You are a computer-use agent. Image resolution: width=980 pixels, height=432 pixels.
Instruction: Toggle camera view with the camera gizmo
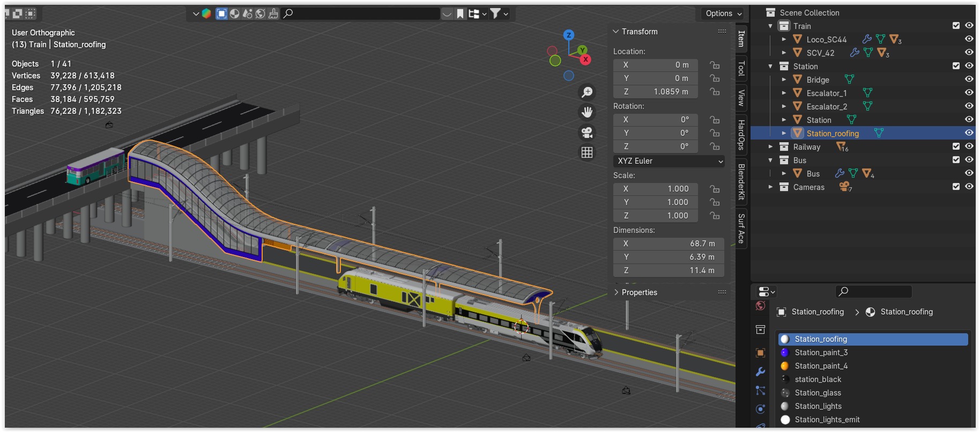point(588,133)
